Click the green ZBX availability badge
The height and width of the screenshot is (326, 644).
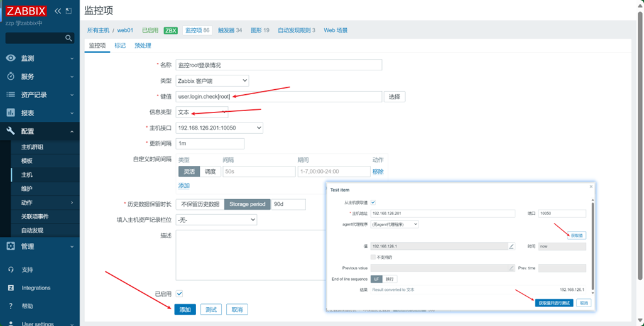pos(170,30)
